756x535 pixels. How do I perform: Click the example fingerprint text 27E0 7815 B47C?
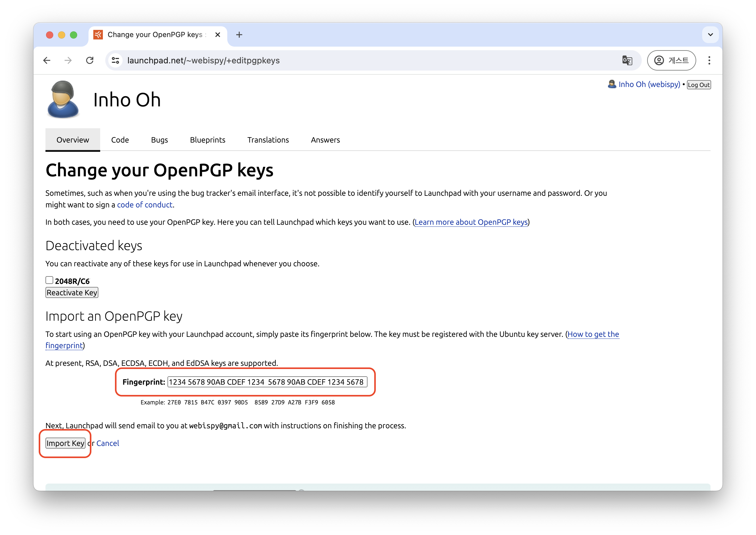191,403
